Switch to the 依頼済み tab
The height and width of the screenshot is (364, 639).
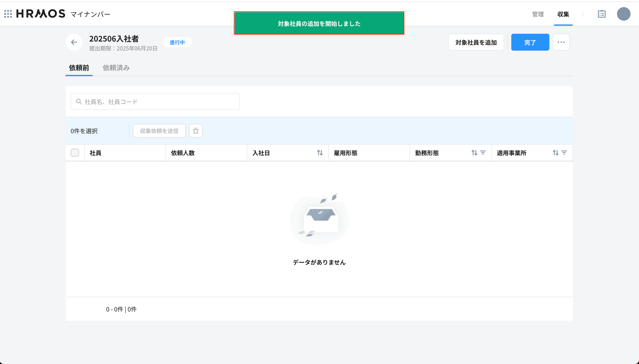pos(116,68)
